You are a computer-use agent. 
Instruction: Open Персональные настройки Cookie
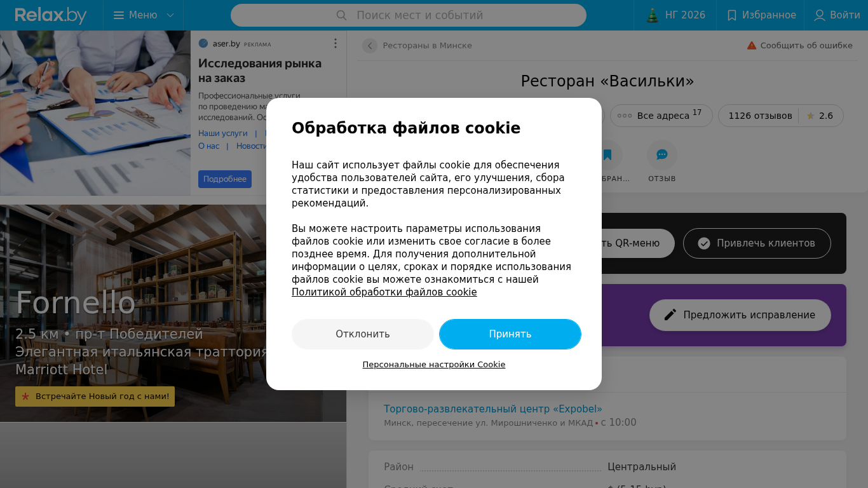(434, 365)
